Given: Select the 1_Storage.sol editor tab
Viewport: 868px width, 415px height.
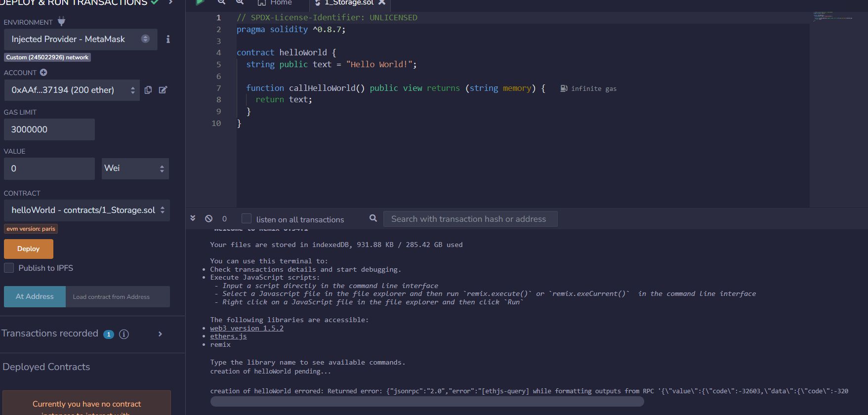Looking at the screenshot, I should pos(349,3).
